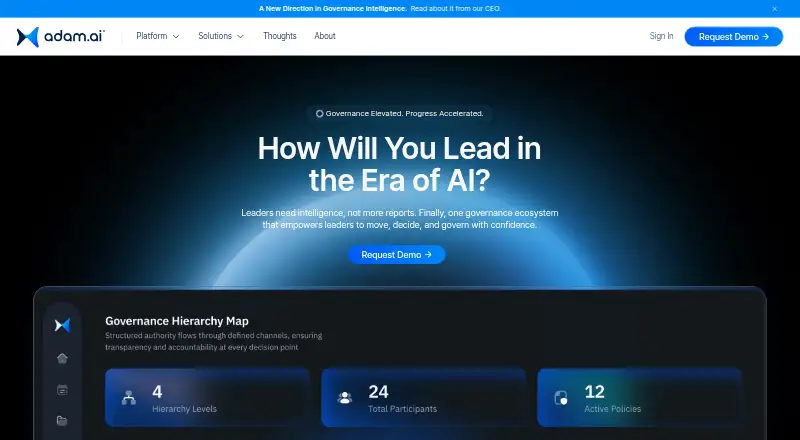Click the 'Structured authority flows' description text

[213, 341]
